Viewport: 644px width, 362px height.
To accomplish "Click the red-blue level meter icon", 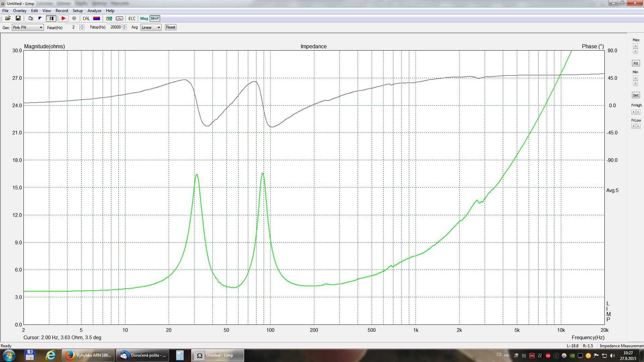I will (x=97, y=18).
